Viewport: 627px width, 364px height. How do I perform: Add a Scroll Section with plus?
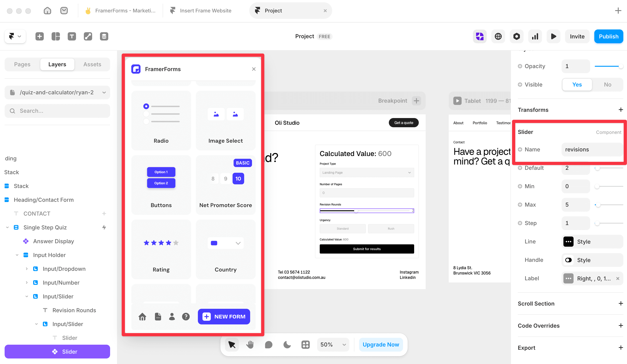621,303
